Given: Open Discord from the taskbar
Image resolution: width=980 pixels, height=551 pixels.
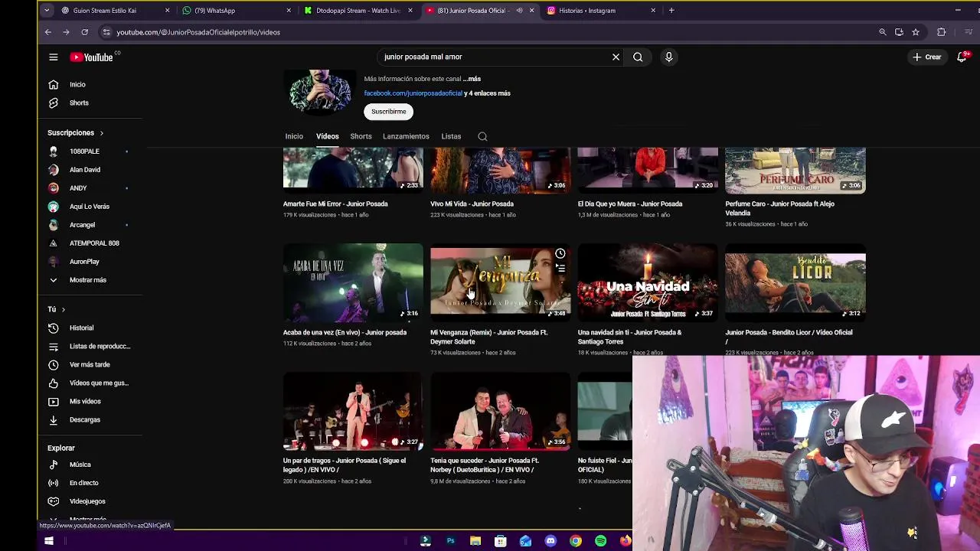Looking at the screenshot, I should click(x=550, y=541).
